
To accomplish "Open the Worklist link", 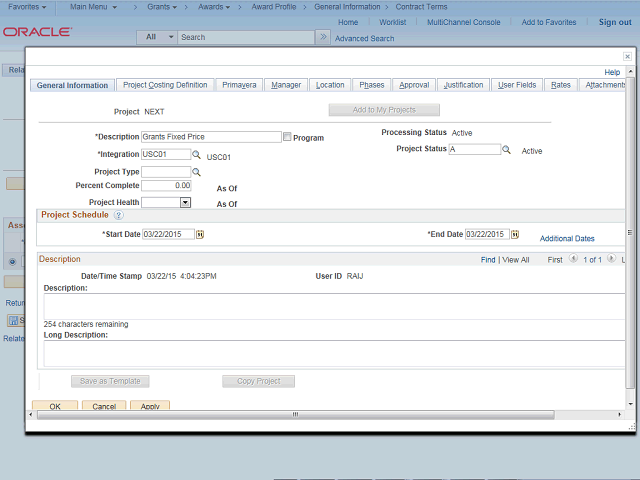I will [x=392, y=22].
